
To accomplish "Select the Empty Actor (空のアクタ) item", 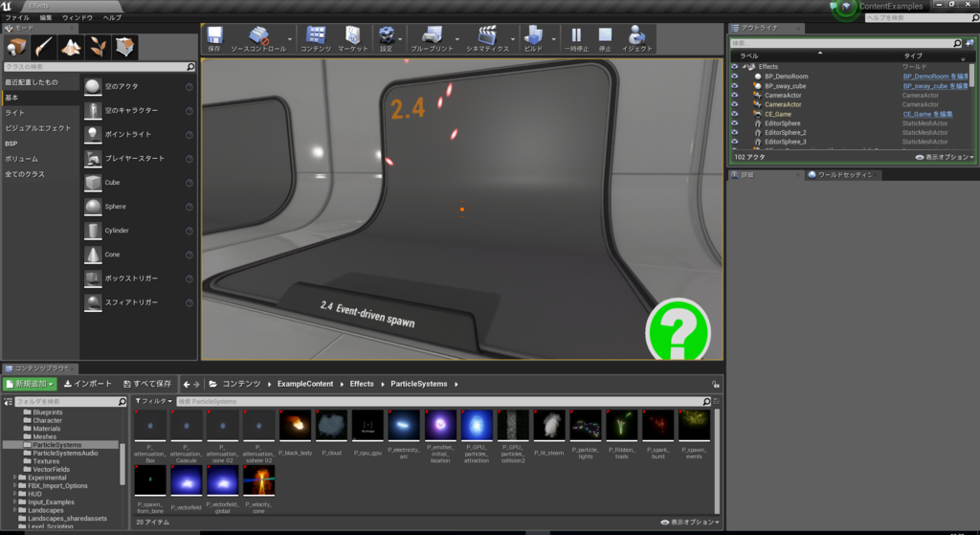I will pyautogui.click(x=138, y=86).
